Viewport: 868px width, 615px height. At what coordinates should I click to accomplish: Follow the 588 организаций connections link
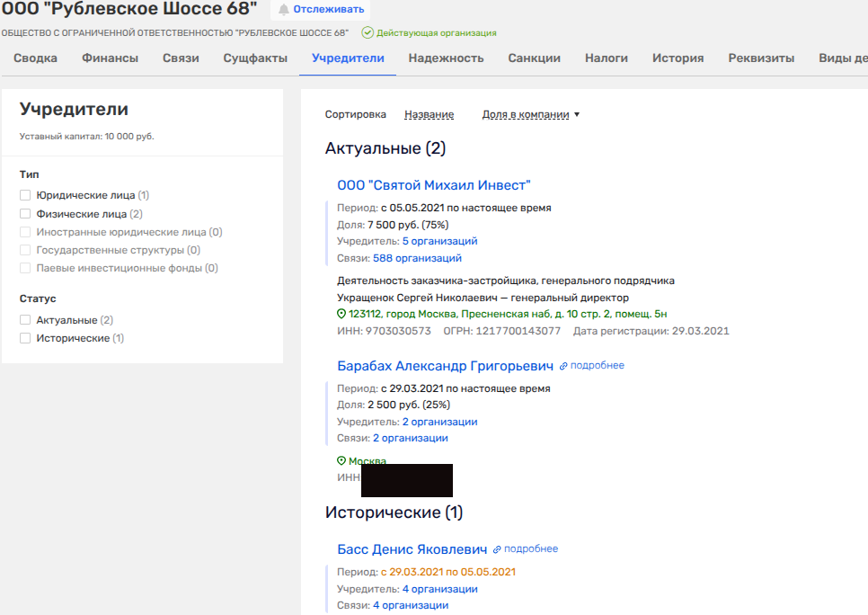(x=417, y=258)
